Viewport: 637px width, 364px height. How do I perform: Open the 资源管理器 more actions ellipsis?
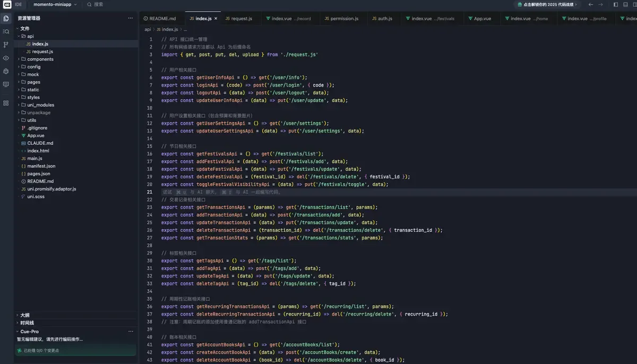tap(131, 18)
